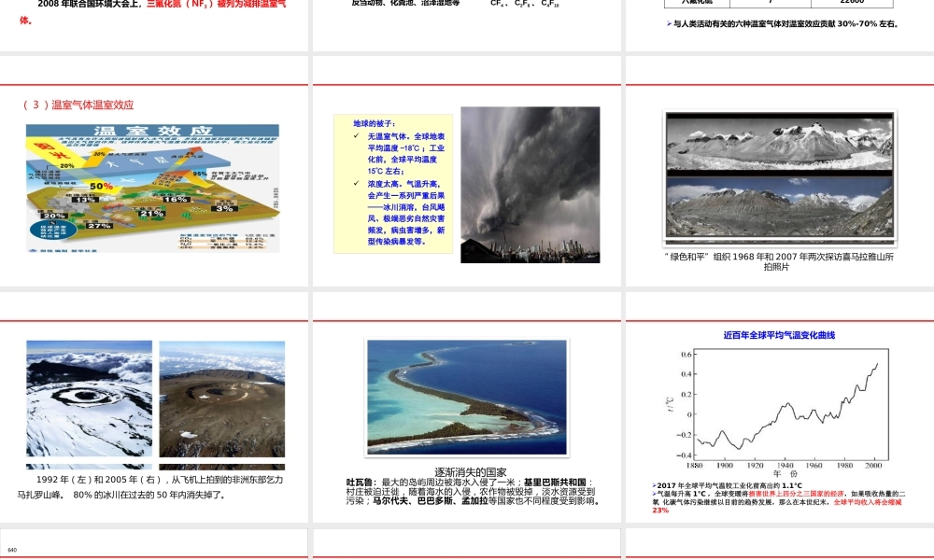Select the global temperature line chart
This screenshot has width=934, height=560.
779,412
